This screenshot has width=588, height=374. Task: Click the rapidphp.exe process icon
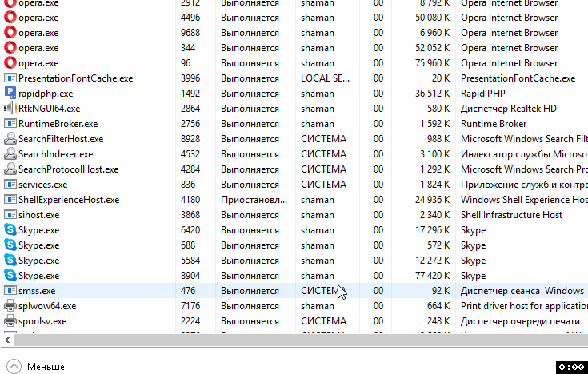(10, 93)
